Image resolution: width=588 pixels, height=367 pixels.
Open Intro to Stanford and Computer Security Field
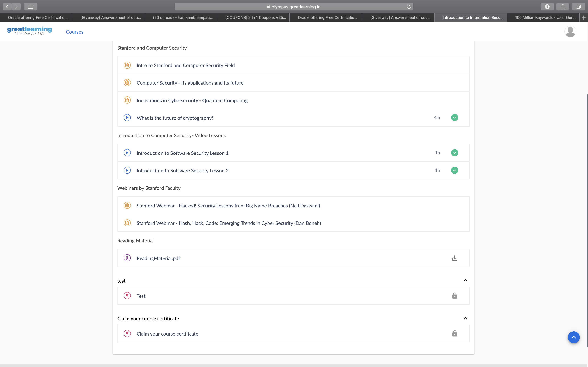coord(186,65)
